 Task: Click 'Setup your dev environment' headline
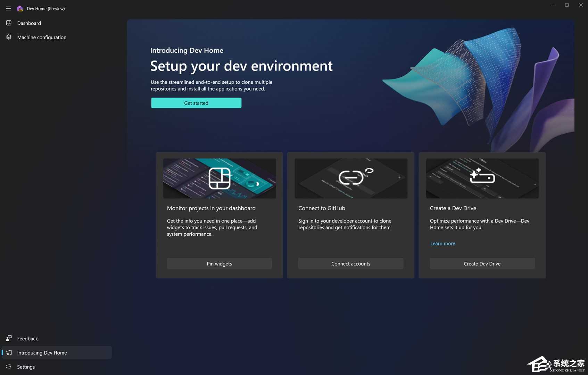241,66
